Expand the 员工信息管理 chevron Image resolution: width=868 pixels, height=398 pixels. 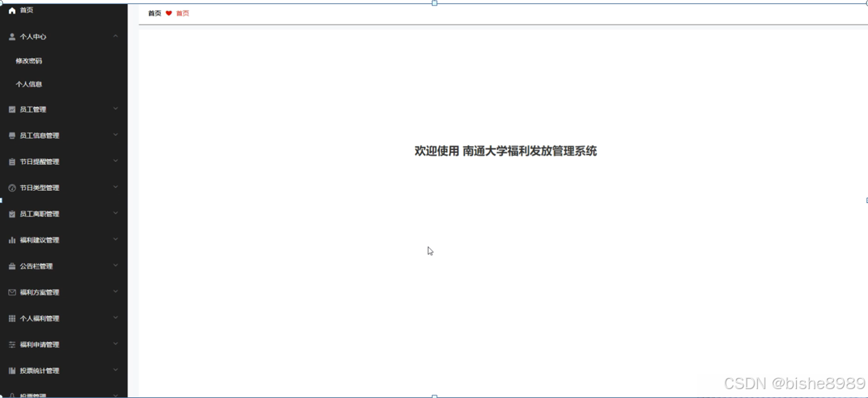(116, 135)
